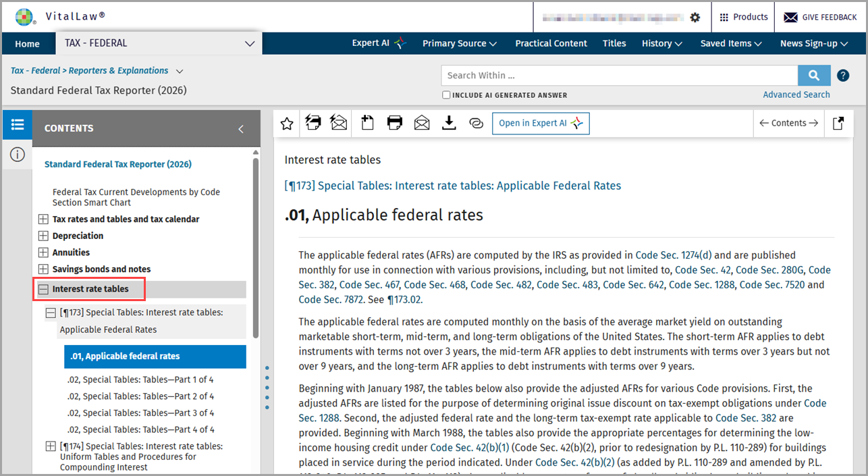Open the Titles menu item
The width and height of the screenshot is (868, 476).
pos(614,43)
